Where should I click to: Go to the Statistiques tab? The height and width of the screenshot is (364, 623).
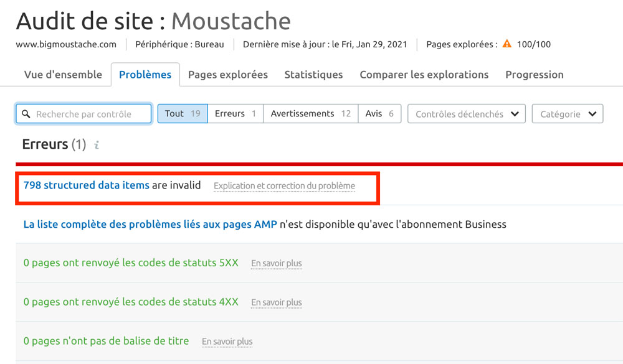click(x=313, y=75)
